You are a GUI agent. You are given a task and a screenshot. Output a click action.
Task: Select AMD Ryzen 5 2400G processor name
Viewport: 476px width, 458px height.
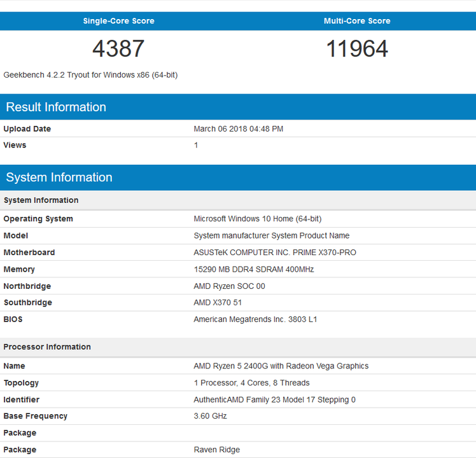click(281, 366)
